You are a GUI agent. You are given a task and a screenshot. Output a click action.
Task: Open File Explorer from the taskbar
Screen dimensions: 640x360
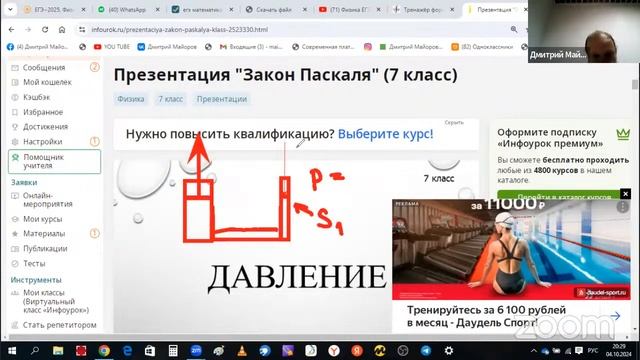coord(58,351)
